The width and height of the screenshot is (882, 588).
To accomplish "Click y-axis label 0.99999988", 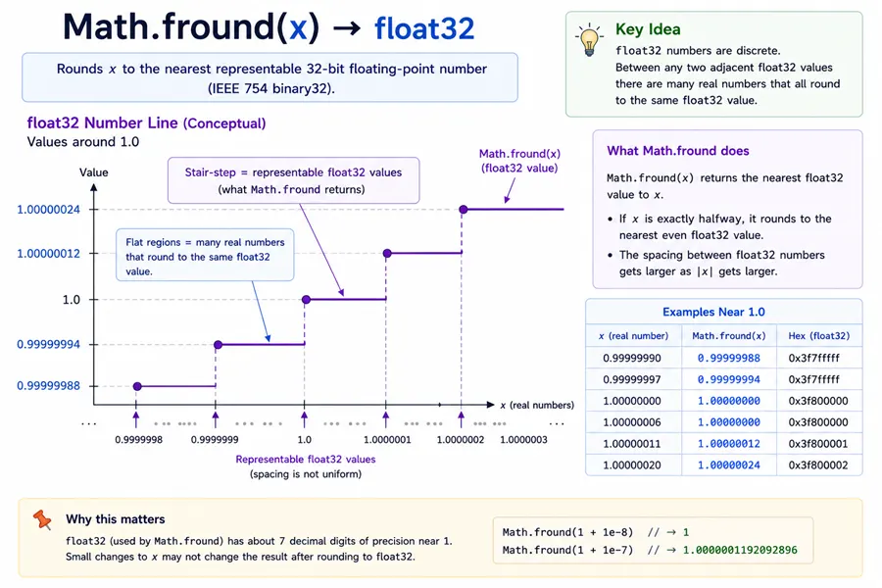I will [48, 385].
